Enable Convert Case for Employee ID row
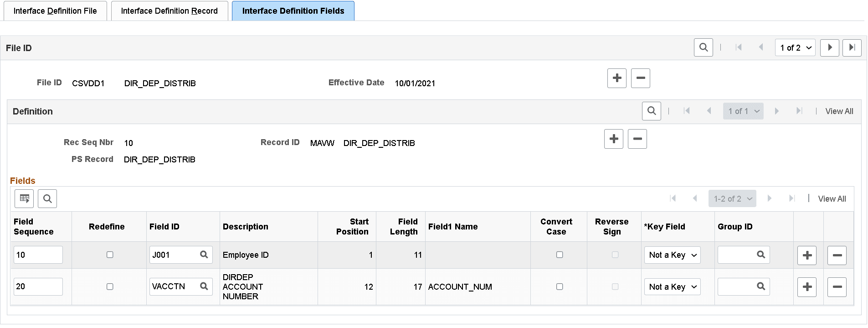Viewport: 868px width, 328px height. 560,255
